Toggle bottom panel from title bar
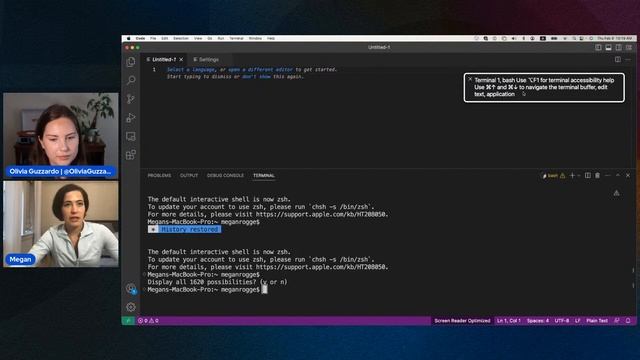Screen dimensions: 640x360 click(x=609, y=47)
